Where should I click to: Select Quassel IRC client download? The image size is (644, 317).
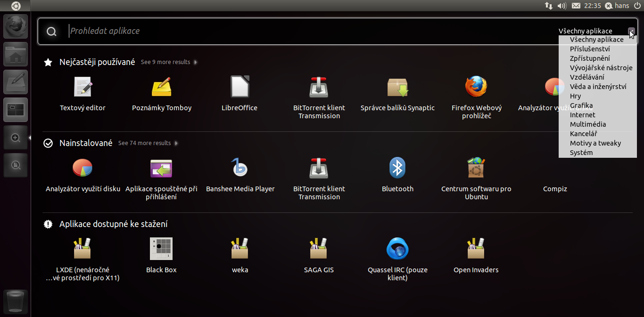tap(397, 260)
